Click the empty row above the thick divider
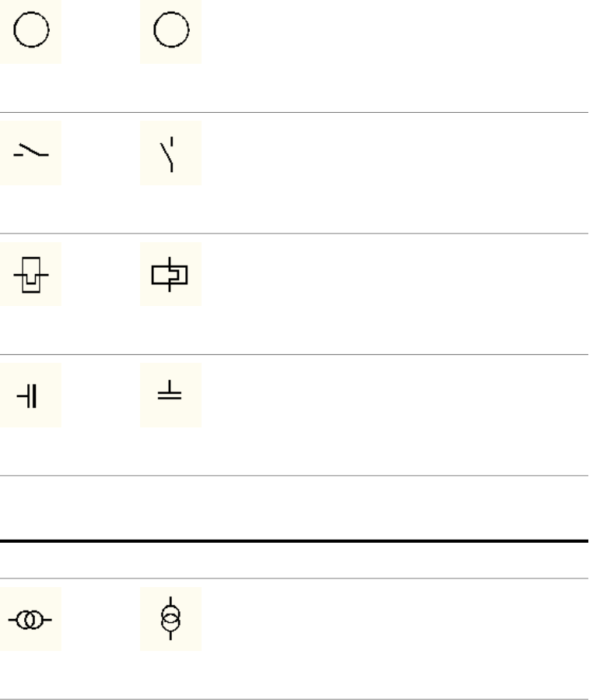This screenshot has width=589, height=700. click(x=294, y=508)
